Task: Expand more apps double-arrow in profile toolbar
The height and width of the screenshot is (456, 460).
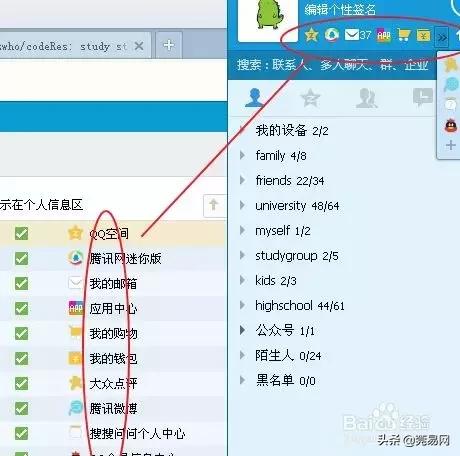Action: 442,37
